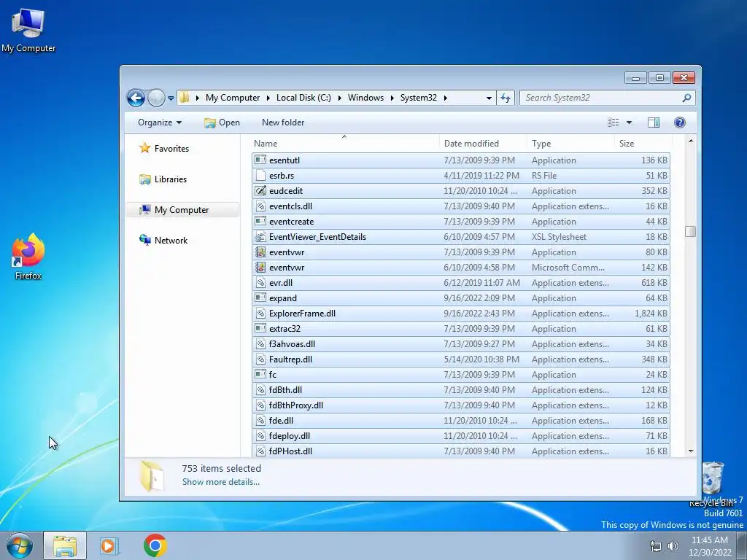
Task: Click the ExplorerFrame.dll file icon
Action: point(260,314)
